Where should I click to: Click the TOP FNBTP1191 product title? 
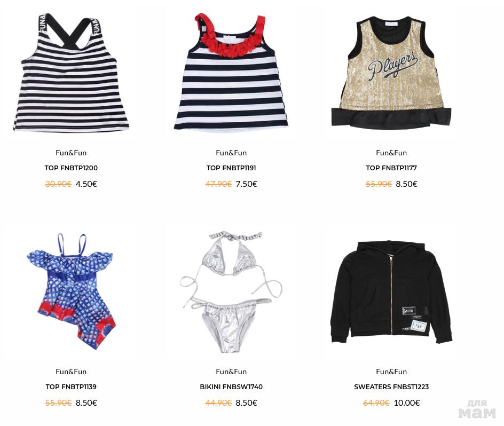click(x=231, y=168)
